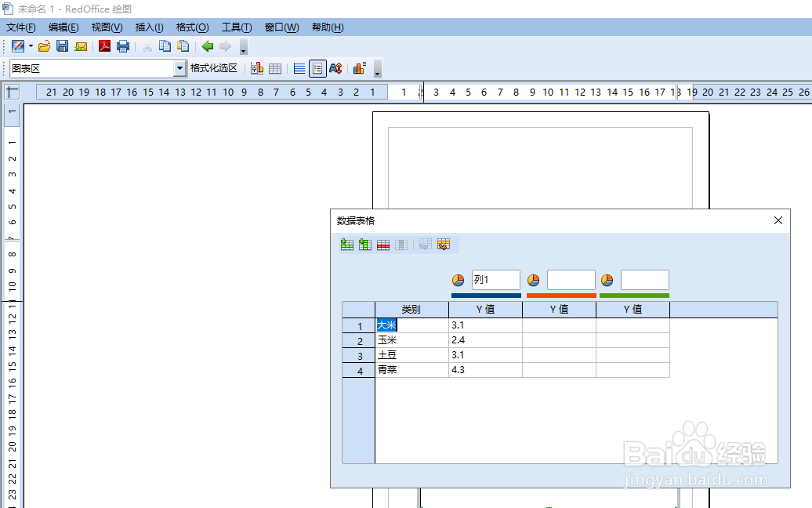Click the series name field containing 列1
The height and width of the screenshot is (508, 812).
[x=495, y=280]
